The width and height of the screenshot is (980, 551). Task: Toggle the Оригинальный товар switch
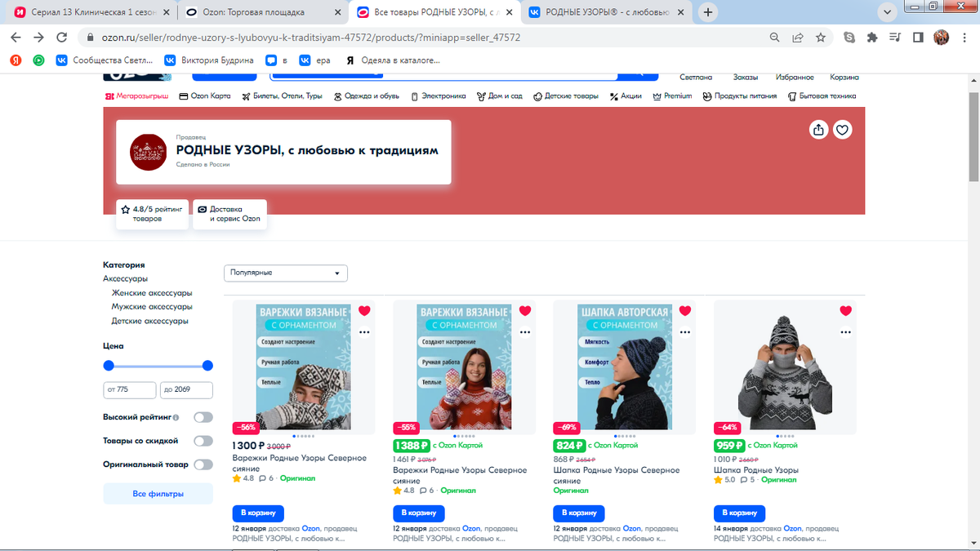(x=203, y=464)
